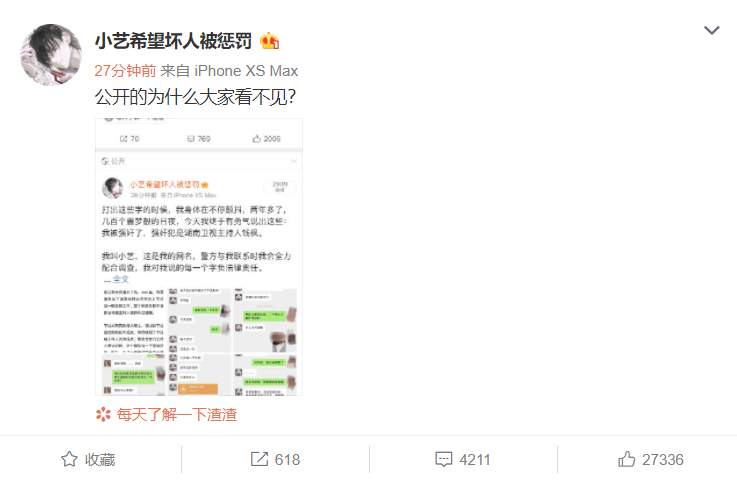Click the repost share icon
737x482 pixels.
[x=259, y=459]
